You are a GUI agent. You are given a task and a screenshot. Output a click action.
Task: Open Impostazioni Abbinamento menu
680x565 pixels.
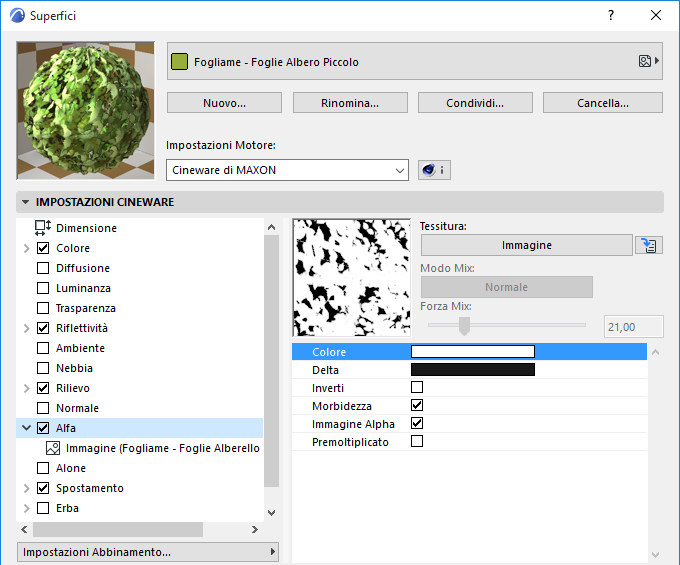(x=148, y=552)
